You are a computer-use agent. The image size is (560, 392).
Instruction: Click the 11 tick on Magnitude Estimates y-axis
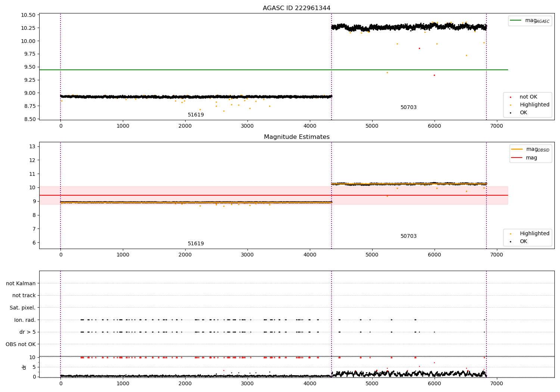click(32, 174)
